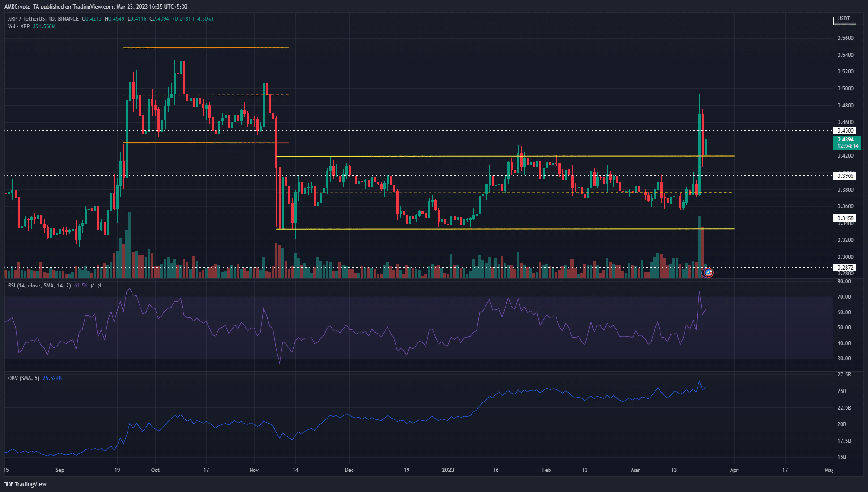Click the second Ø icon beside RSI value
The image size is (868, 492).
point(99,286)
